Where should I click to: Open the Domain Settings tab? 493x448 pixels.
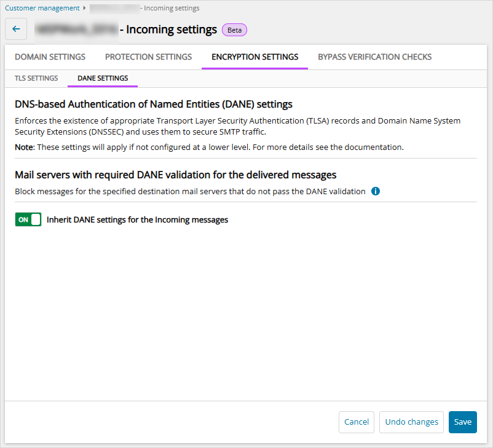click(50, 57)
